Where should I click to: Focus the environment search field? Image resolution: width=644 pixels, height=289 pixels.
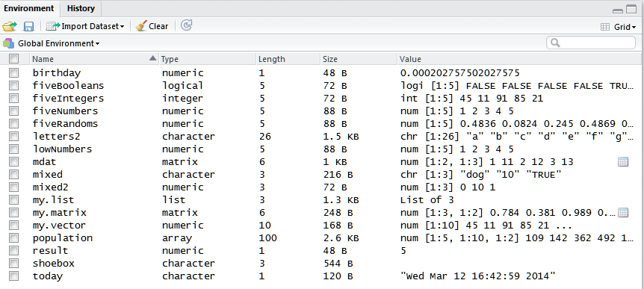coord(591,43)
